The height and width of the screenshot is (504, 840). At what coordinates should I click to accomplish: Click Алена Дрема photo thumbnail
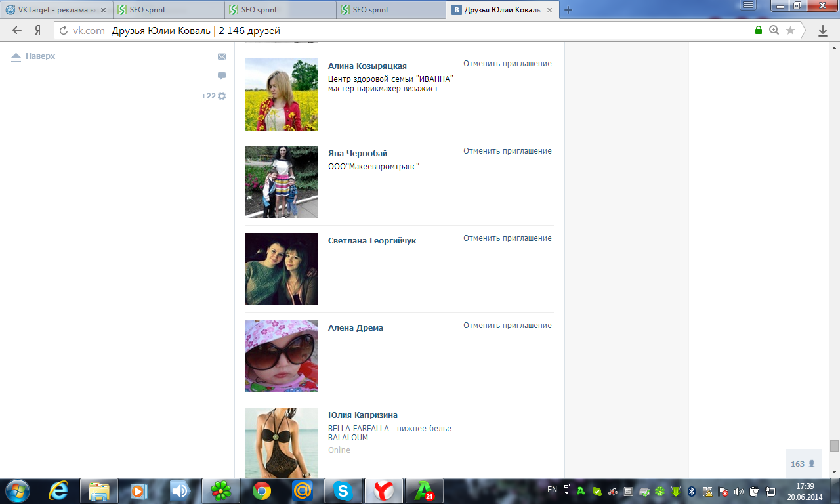pyautogui.click(x=282, y=356)
